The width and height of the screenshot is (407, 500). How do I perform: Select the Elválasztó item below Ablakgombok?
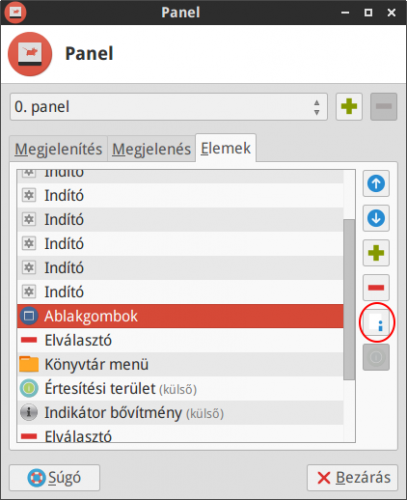tap(180, 340)
